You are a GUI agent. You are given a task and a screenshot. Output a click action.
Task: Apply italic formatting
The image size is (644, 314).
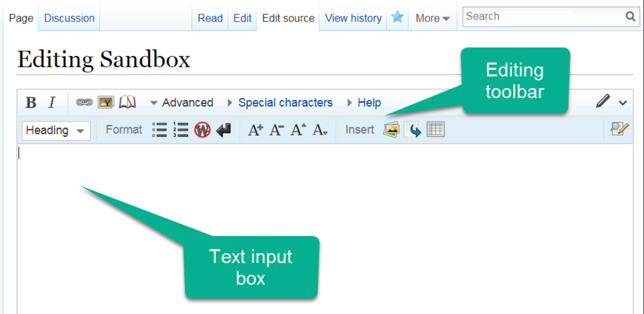[52, 103]
